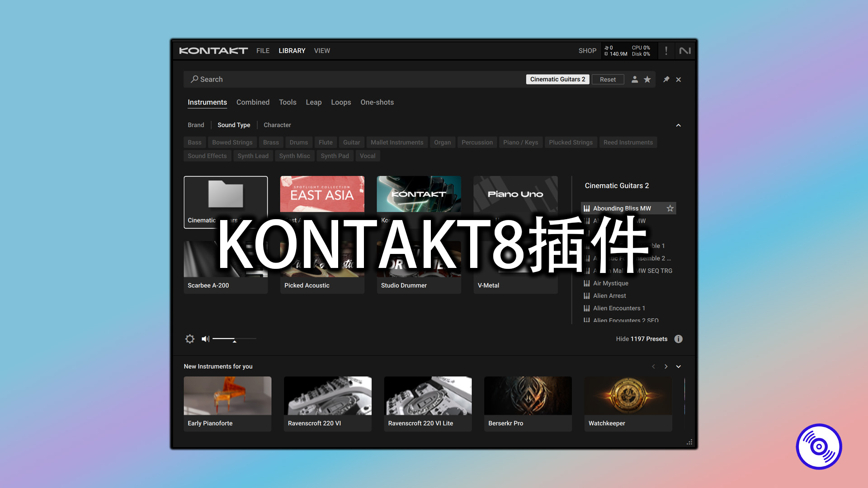Open the Native Instruments NI logo menu

[x=685, y=51]
